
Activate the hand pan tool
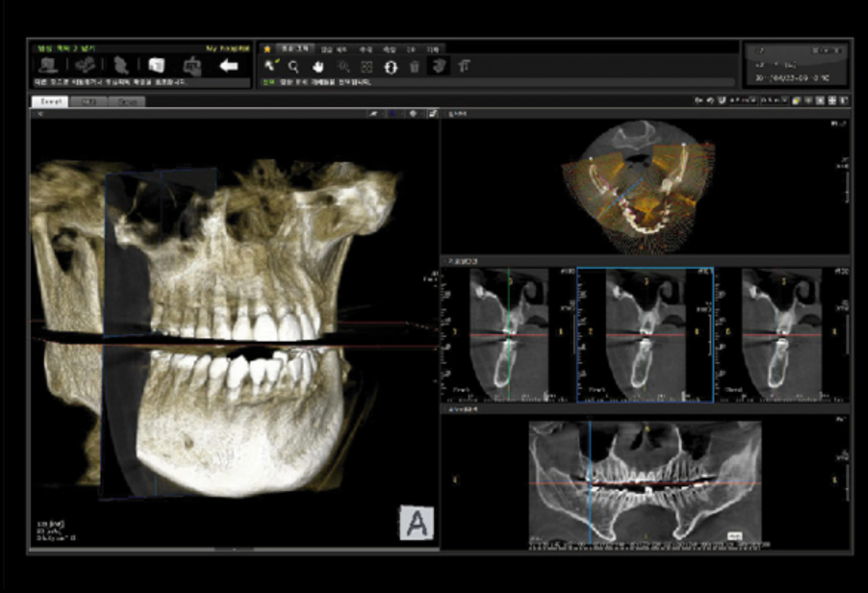coord(318,67)
